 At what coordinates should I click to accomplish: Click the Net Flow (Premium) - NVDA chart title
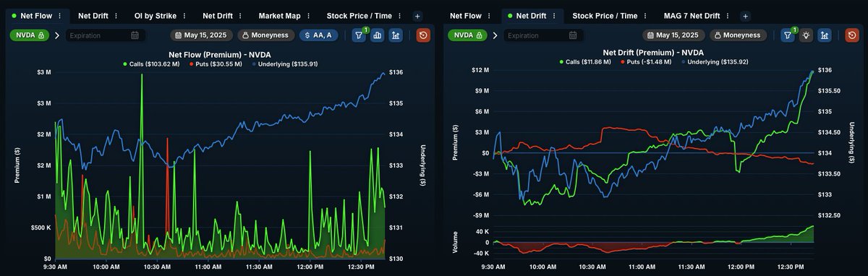tap(220, 54)
